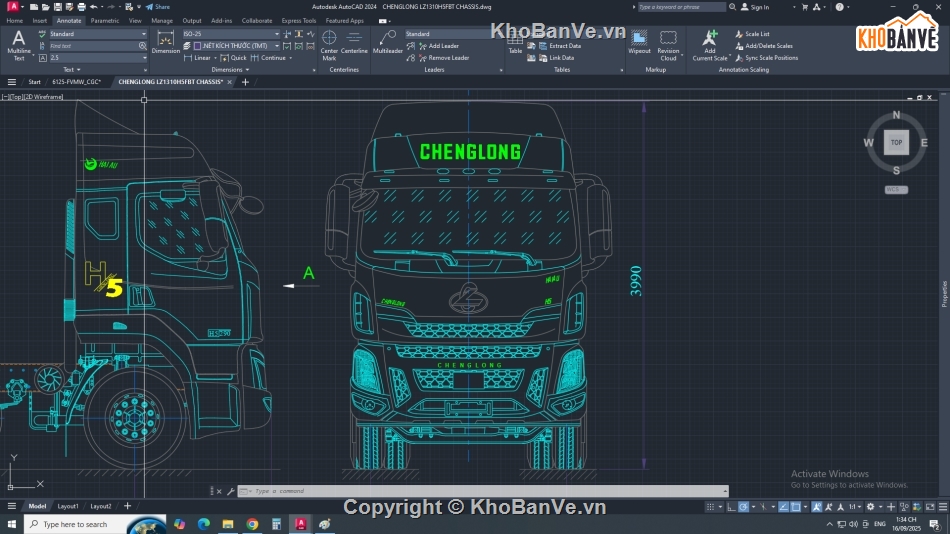950x534 pixels.
Task: Click Extract Data button
Action: click(560, 46)
